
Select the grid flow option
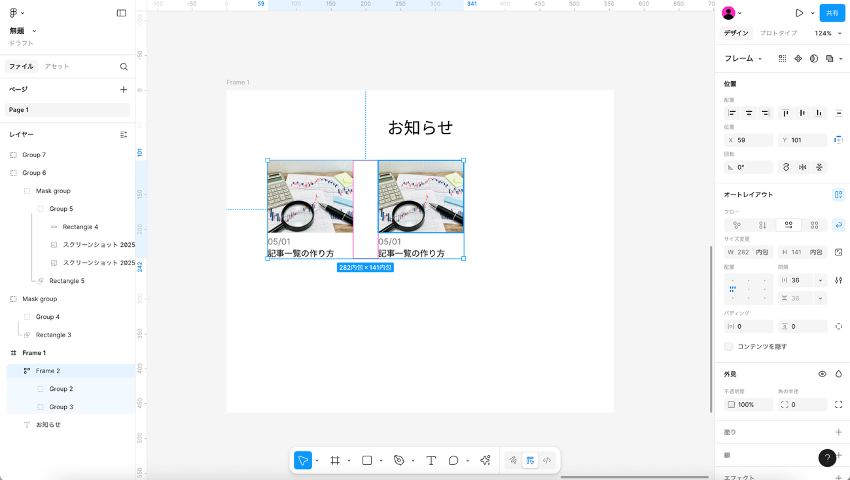(x=814, y=225)
